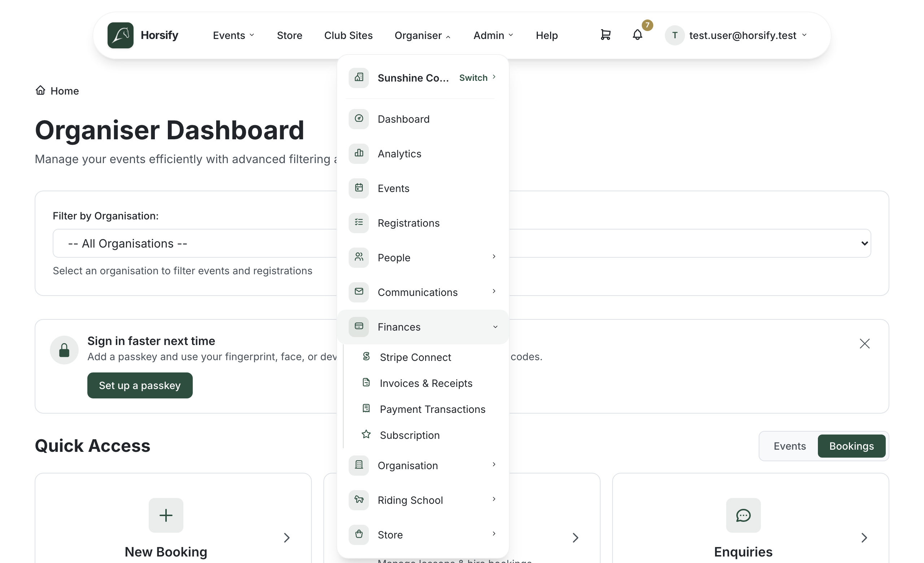Image resolution: width=924 pixels, height=563 pixels.
Task: Click the People users icon
Action: tap(359, 258)
